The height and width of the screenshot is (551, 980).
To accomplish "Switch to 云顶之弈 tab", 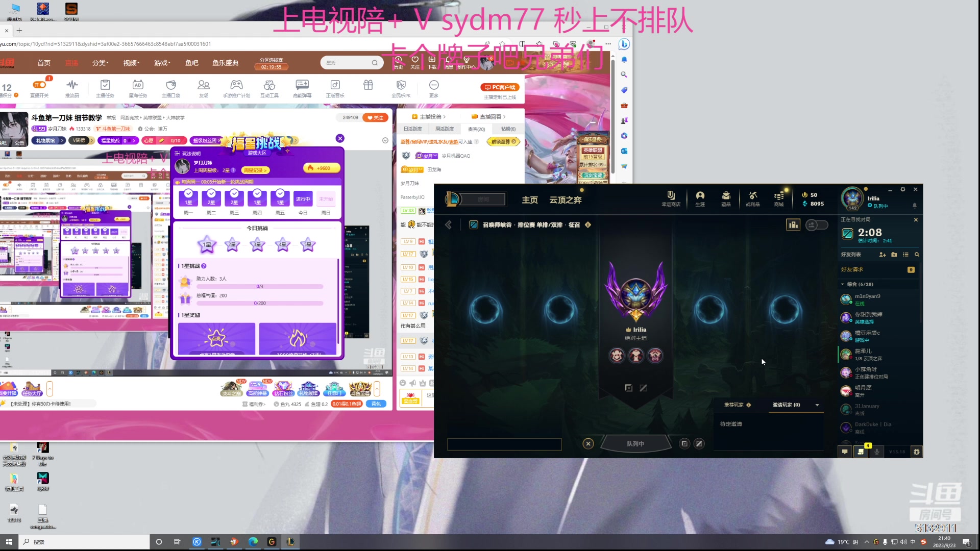I will point(565,200).
